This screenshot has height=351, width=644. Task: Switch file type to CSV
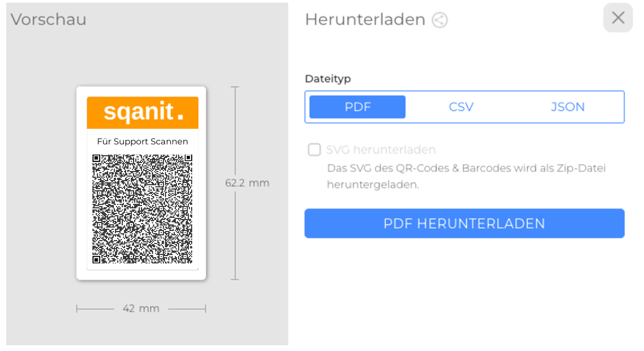(x=461, y=107)
